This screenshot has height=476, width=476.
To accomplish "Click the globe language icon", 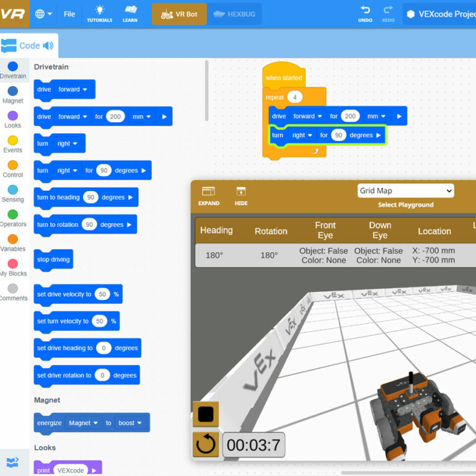I will pyautogui.click(x=40, y=14).
